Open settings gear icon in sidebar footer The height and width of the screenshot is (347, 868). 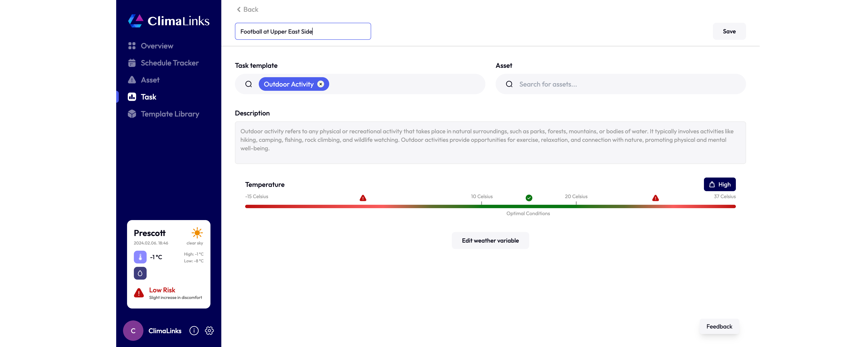209,331
